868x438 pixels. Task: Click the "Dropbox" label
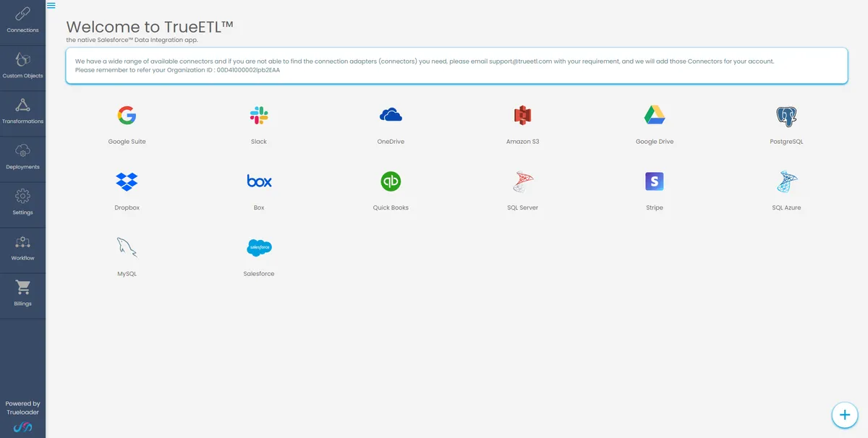click(127, 207)
